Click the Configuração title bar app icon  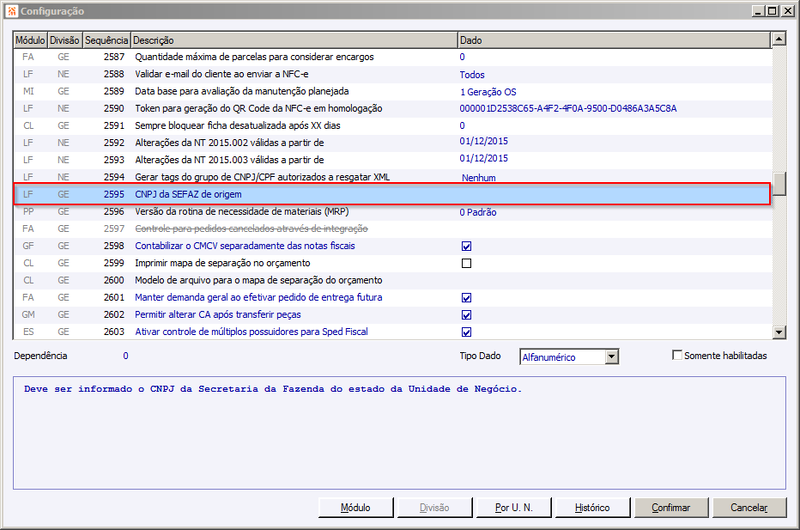click(x=12, y=11)
